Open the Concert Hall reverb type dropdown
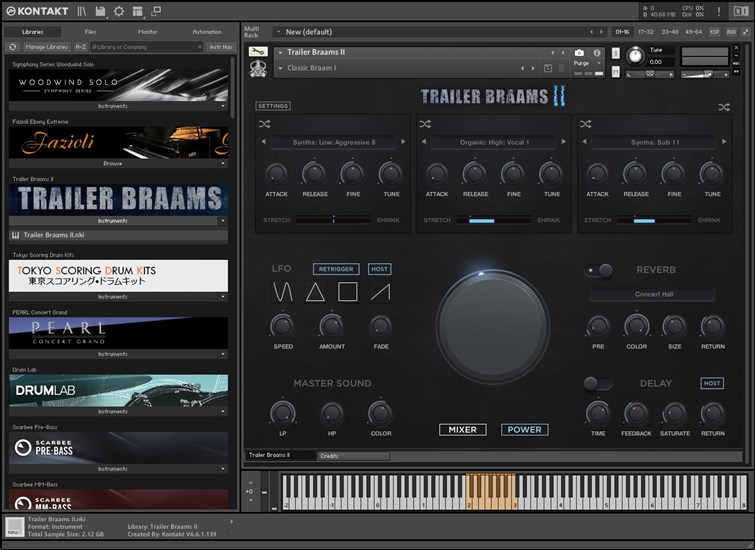755x550 pixels. (652, 295)
